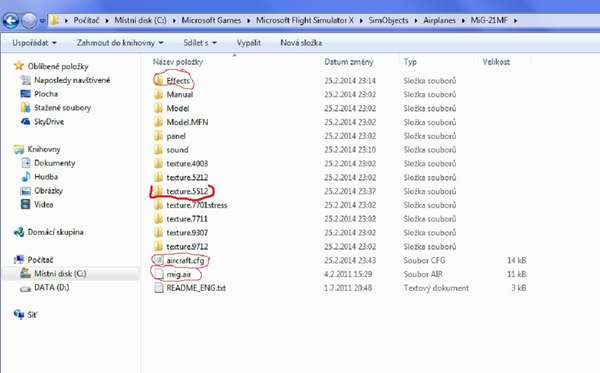Click the SkyDrive cloud icon
The height and width of the screenshot is (373, 600).
26,122
